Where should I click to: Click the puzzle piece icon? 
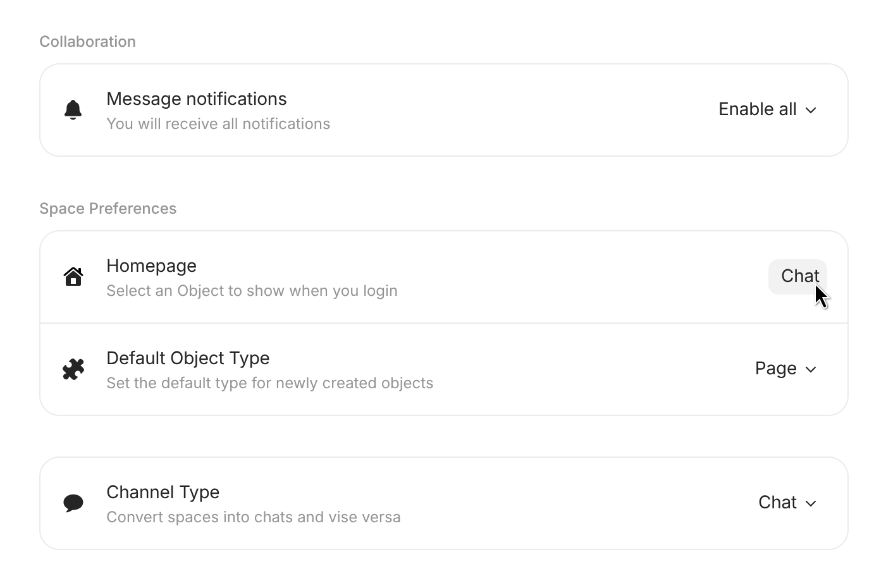point(73,369)
